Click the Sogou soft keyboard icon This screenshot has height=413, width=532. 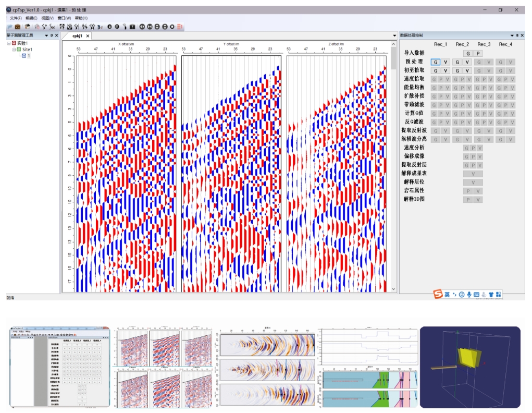click(476, 295)
